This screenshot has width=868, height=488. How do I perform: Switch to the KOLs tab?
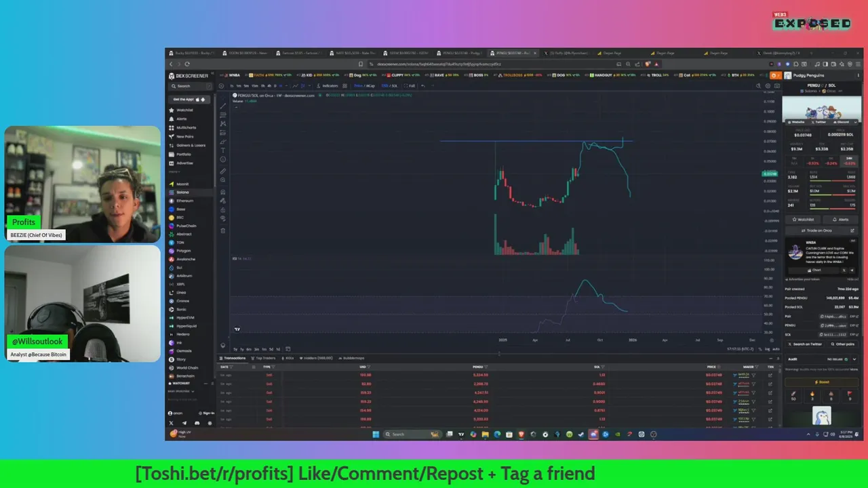point(288,358)
